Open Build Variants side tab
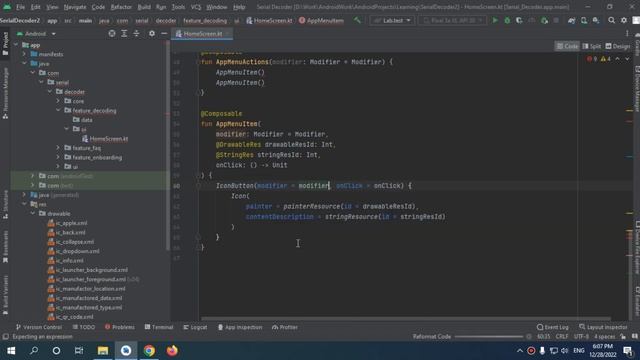This screenshot has height=360, width=640. coord(5,295)
